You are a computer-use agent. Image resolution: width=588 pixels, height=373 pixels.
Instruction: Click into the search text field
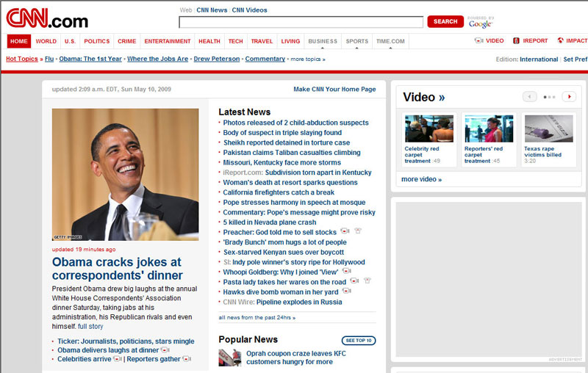(x=301, y=22)
